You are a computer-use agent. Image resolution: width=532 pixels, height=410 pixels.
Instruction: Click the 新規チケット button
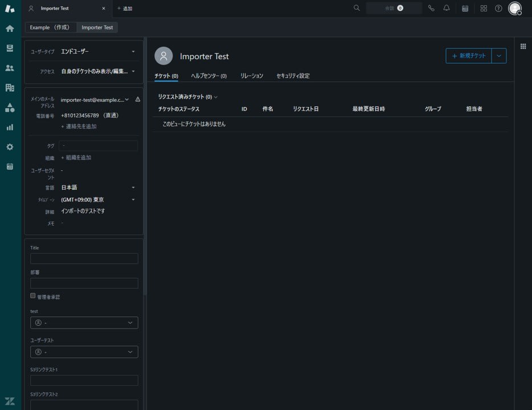469,56
